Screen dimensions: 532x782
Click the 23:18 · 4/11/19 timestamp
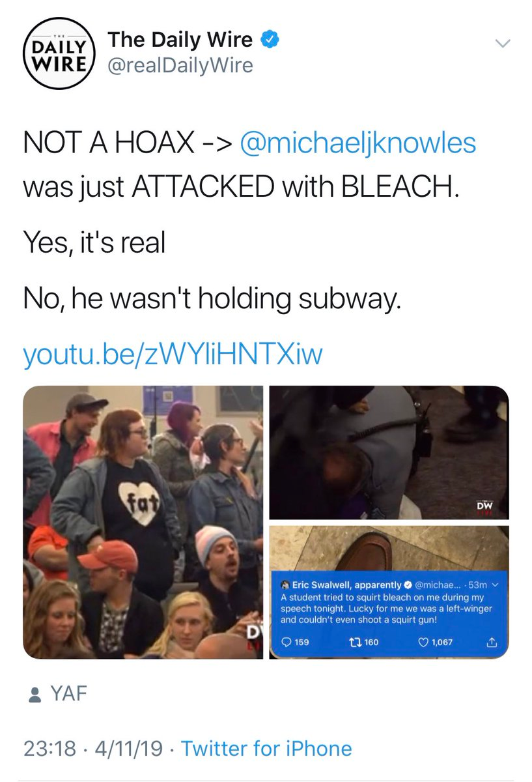click(93, 748)
